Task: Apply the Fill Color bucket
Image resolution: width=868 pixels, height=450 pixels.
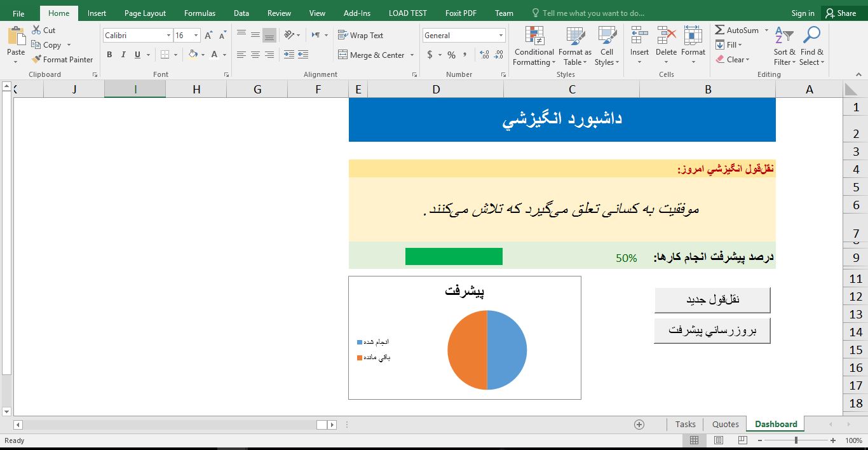Action: point(193,55)
